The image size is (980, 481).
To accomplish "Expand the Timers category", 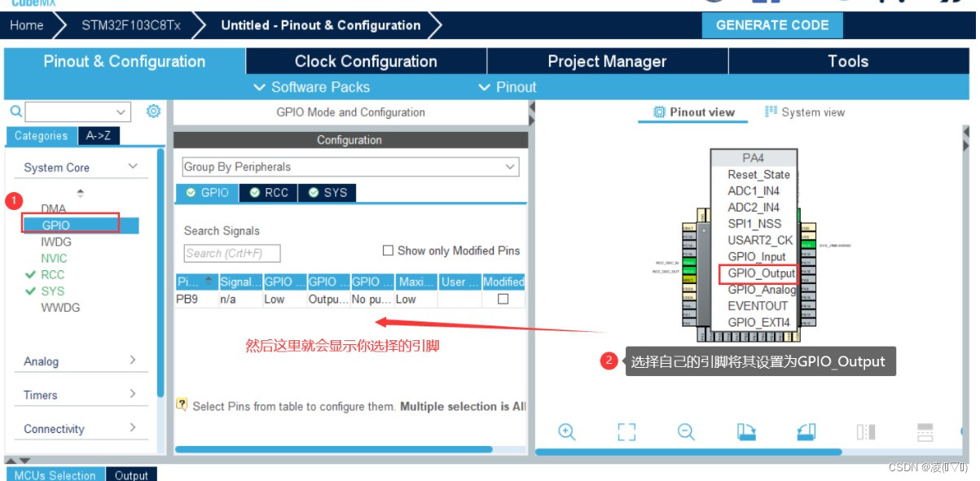I will tap(133, 394).
